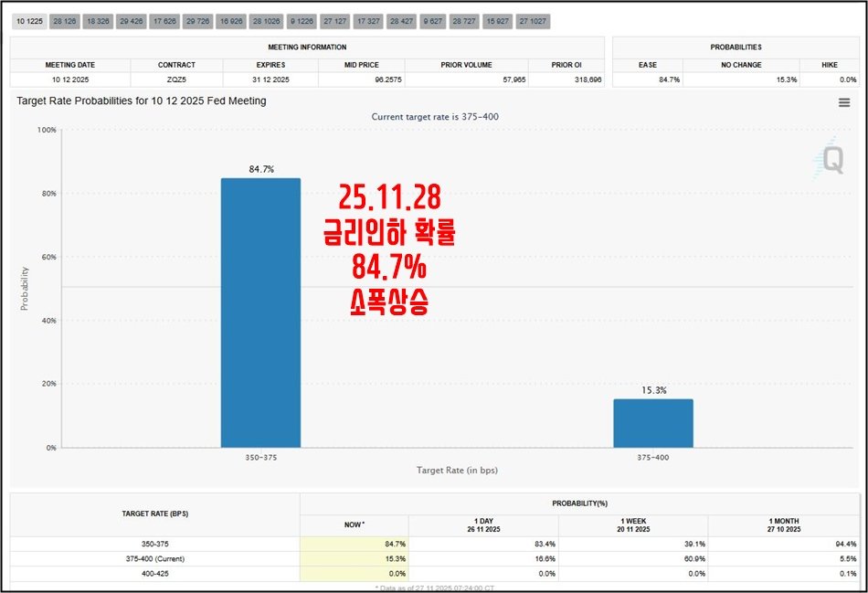Viewport: 868px width, 593px height.
Task: Select the 29 726 meeting tab
Action: [197, 20]
